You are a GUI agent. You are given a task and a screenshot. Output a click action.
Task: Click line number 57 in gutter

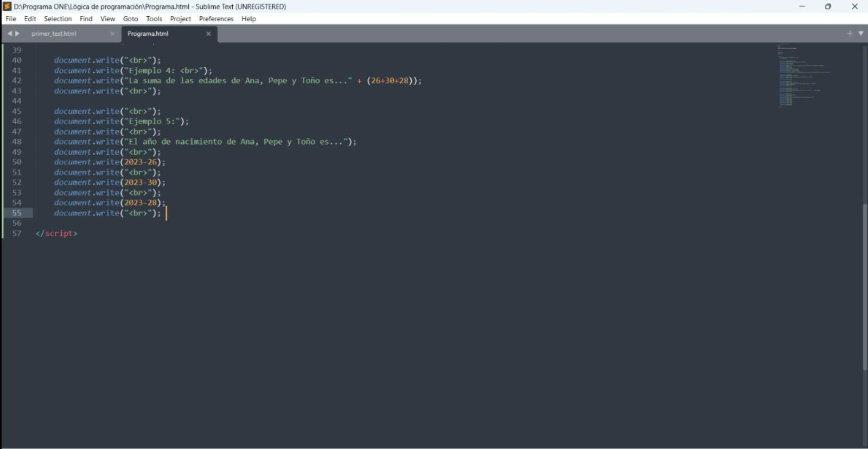(17, 233)
